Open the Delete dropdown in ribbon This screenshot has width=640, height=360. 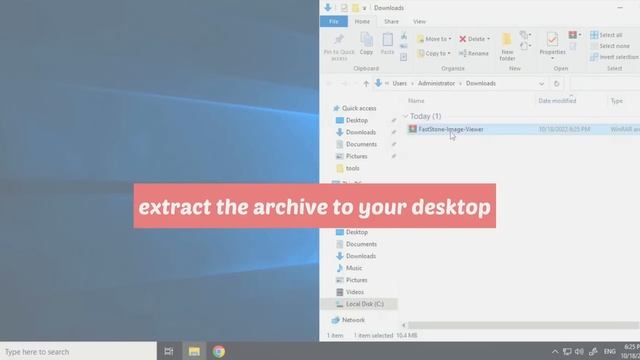[x=474, y=39]
